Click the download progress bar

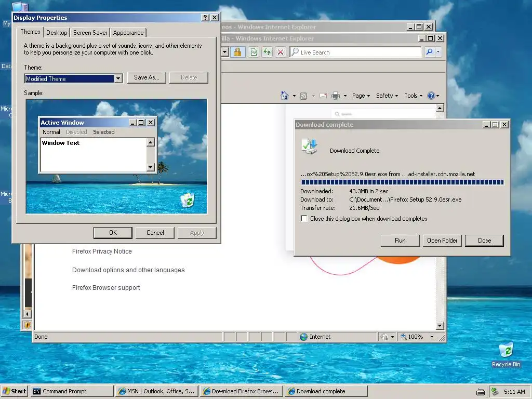pyautogui.click(x=402, y=182)
